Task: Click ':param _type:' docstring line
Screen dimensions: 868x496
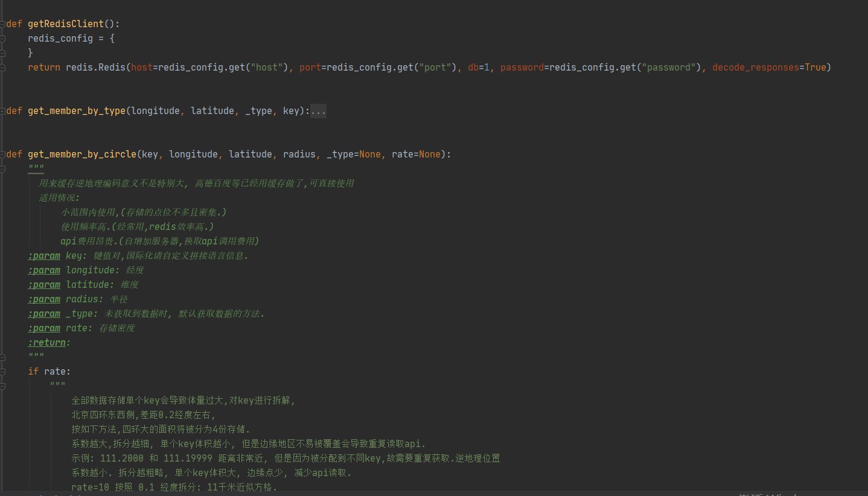Action: (146, 314)
